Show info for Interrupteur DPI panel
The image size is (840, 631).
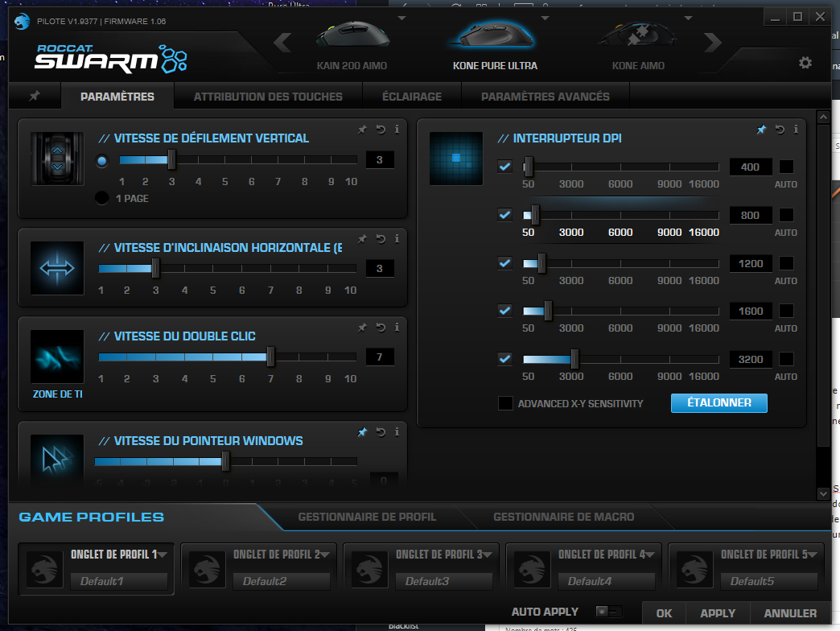pyautogui.click(x=796, y=129)
